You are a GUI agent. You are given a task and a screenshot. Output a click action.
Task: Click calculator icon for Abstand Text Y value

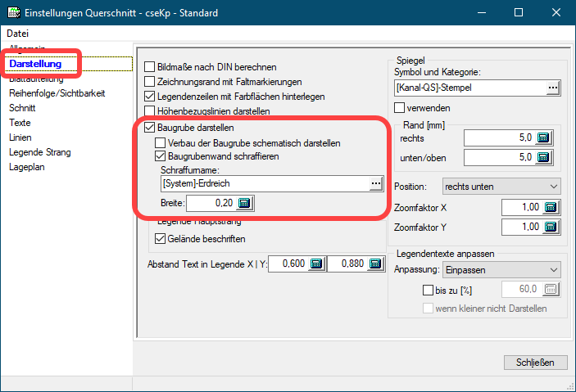[x=374, y=264]
